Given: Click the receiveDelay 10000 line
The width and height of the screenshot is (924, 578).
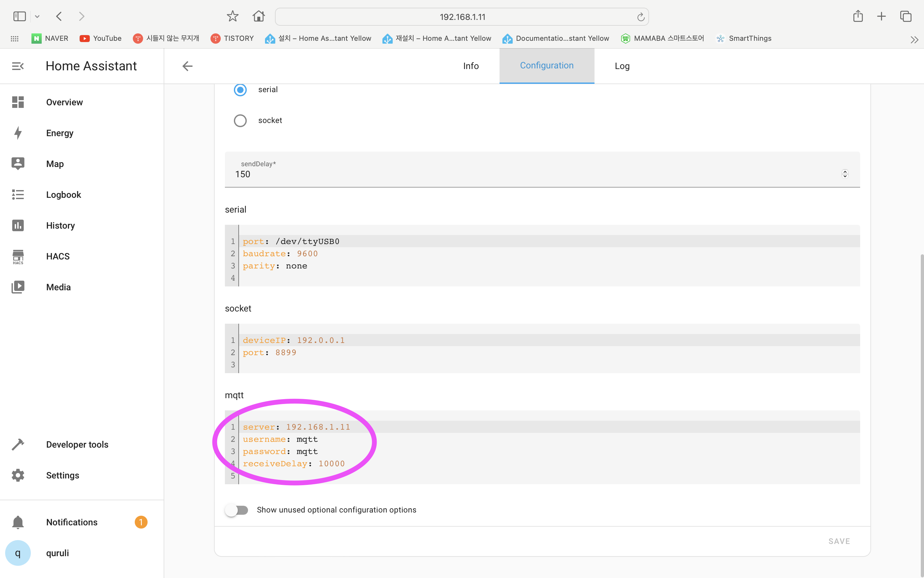Looking at the screenshot, I should (549, 464).
